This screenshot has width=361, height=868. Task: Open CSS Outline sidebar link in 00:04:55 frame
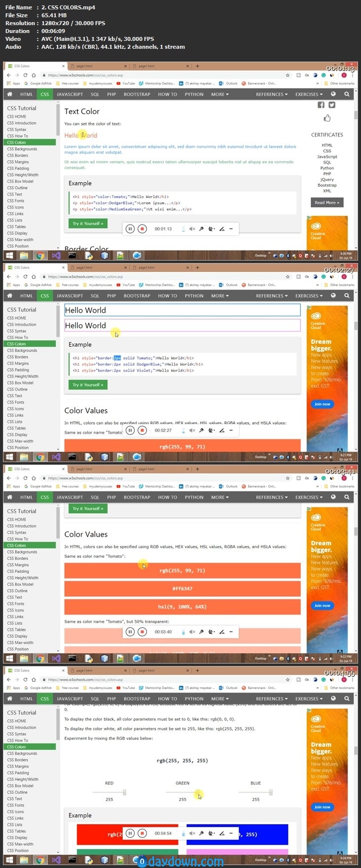[x=17, y=792]
